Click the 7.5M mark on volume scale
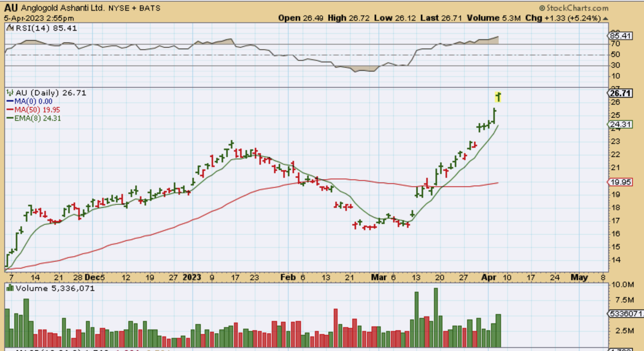The width and height of the screenshot is (644, 351). point(625,300)
